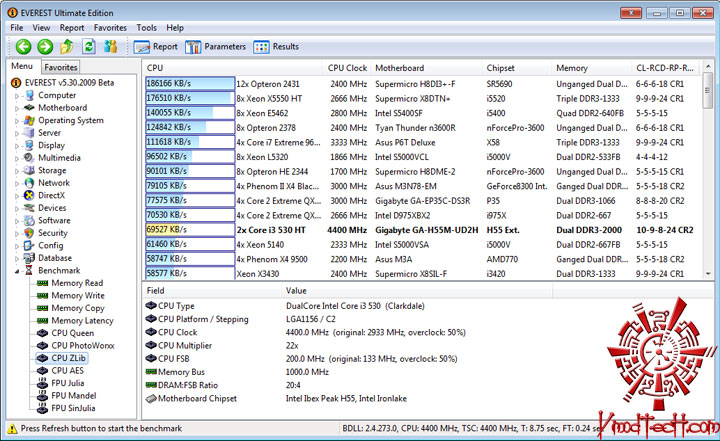
Task: Click the users icon in the toolbar
Action: [111, 46]
